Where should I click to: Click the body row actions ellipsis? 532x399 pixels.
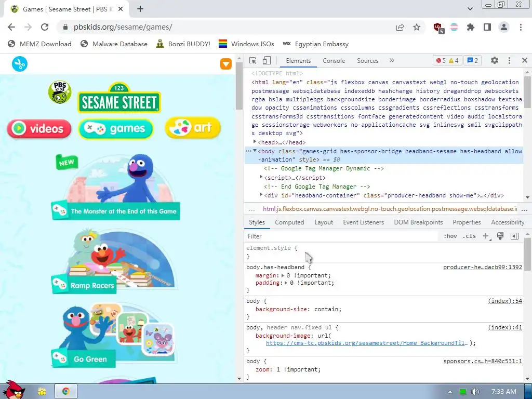pyautogui.click(x=248, y=151)
